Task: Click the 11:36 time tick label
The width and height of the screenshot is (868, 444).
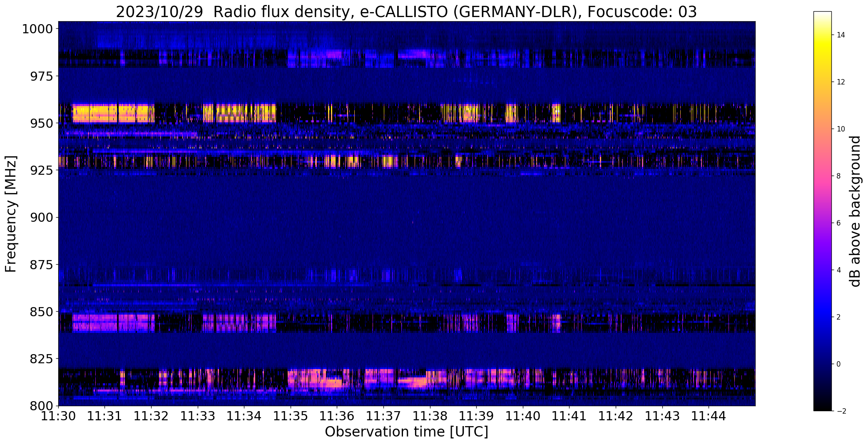Action: pyautogui.click(x=337, y=416)
